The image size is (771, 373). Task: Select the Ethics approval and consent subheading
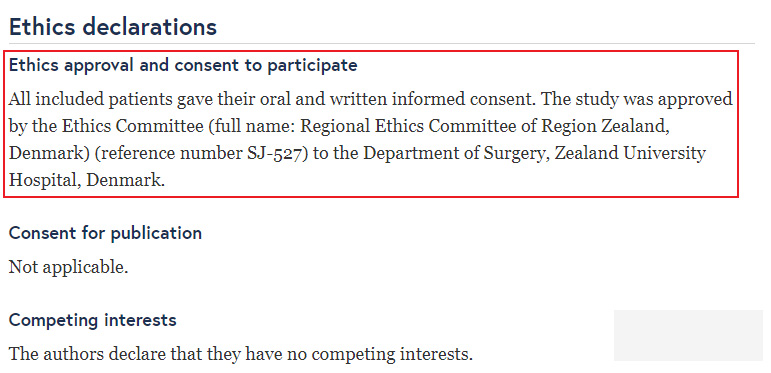[183, 65]
